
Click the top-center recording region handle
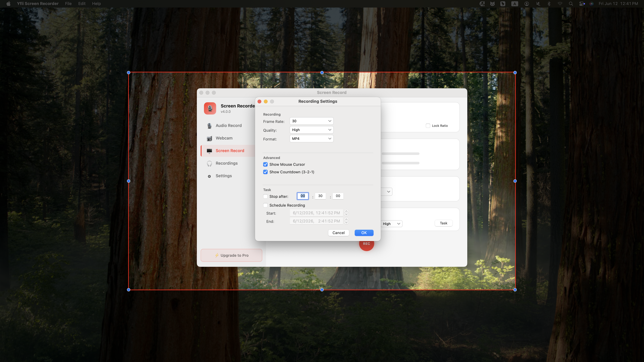tap(322, 73)
